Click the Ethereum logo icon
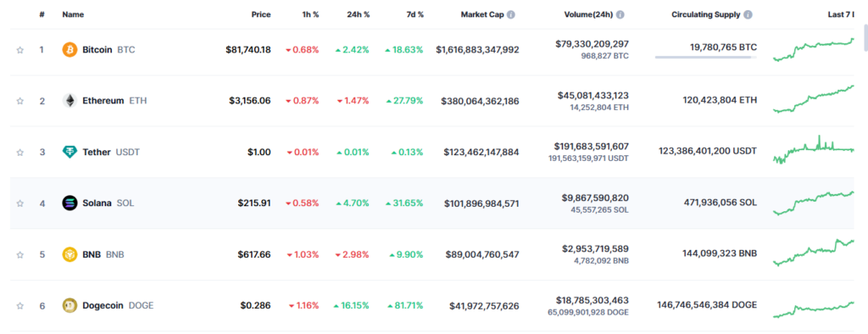 tap(70, 101)
